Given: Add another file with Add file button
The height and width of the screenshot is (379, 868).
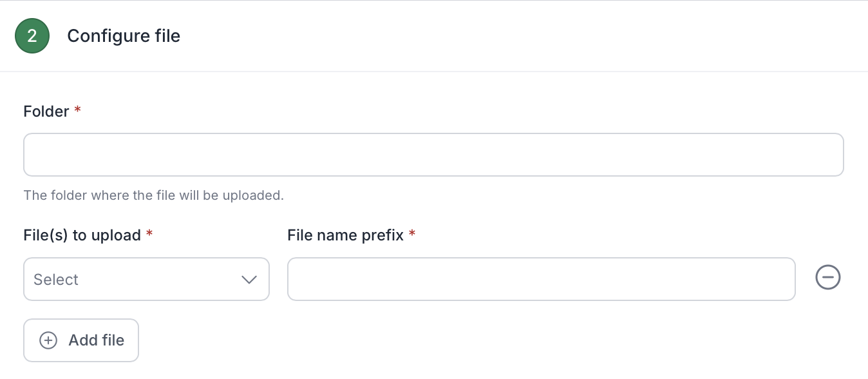Looking at the screenshot, I should coord(81,340).
